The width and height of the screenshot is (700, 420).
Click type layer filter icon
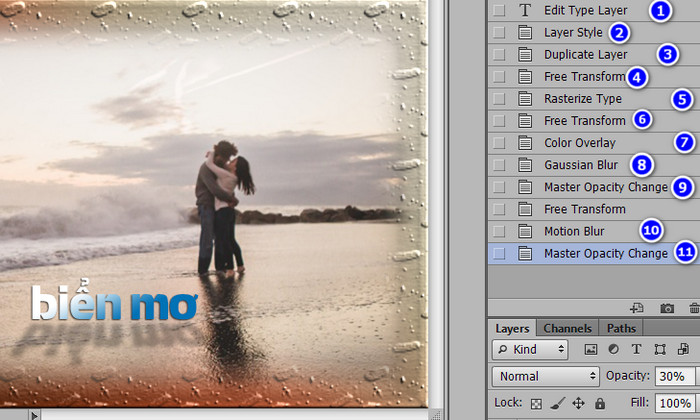pyautogui.click(x=637, y=349)
